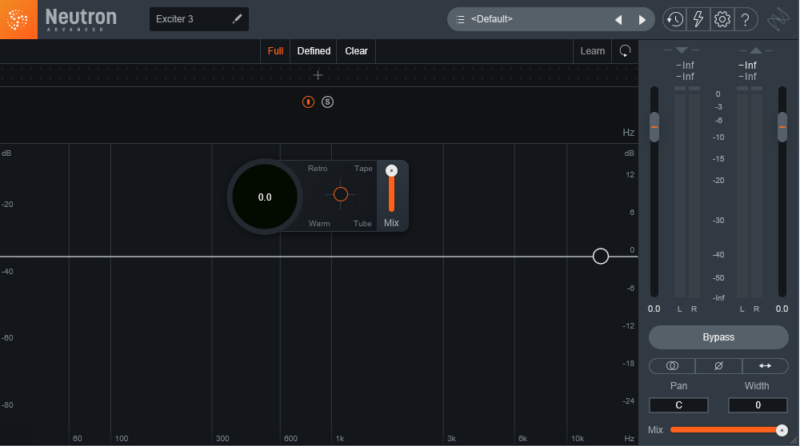Open the settings gear options
800x446 pixels.
coord(722,19)
